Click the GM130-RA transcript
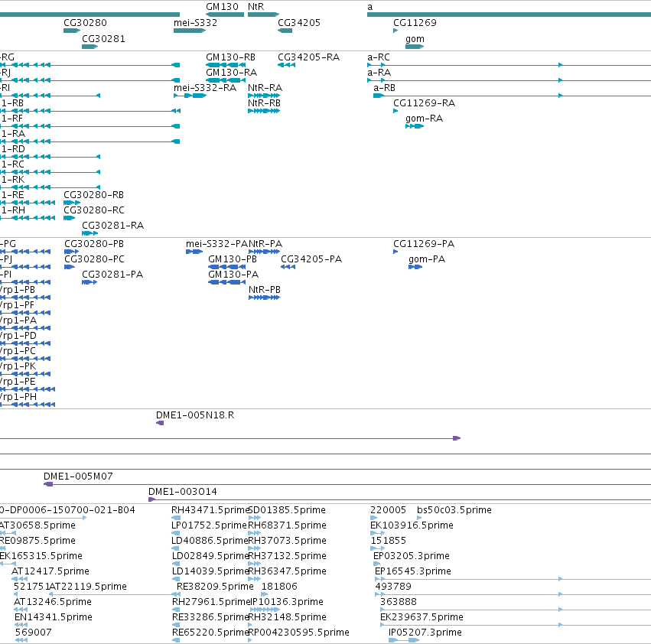Viewport: 651px width, 644px height. coord(226,80)
